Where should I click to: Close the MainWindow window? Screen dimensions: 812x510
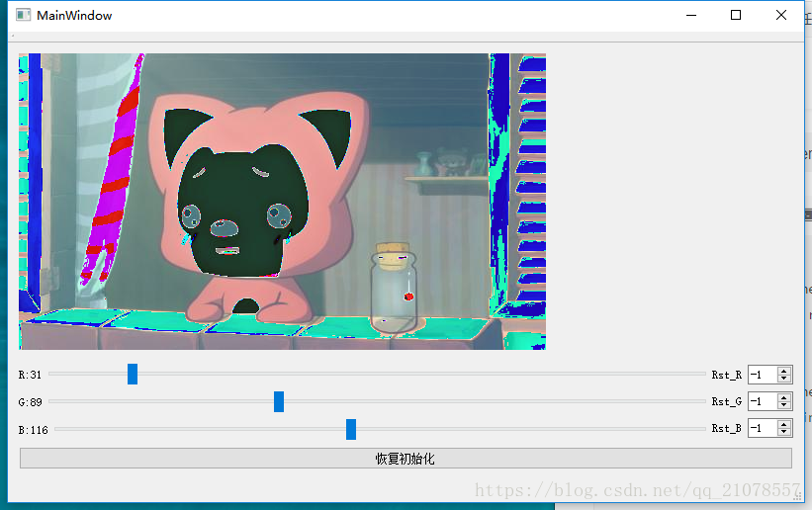pyautogui.click(x=781, y=15)
